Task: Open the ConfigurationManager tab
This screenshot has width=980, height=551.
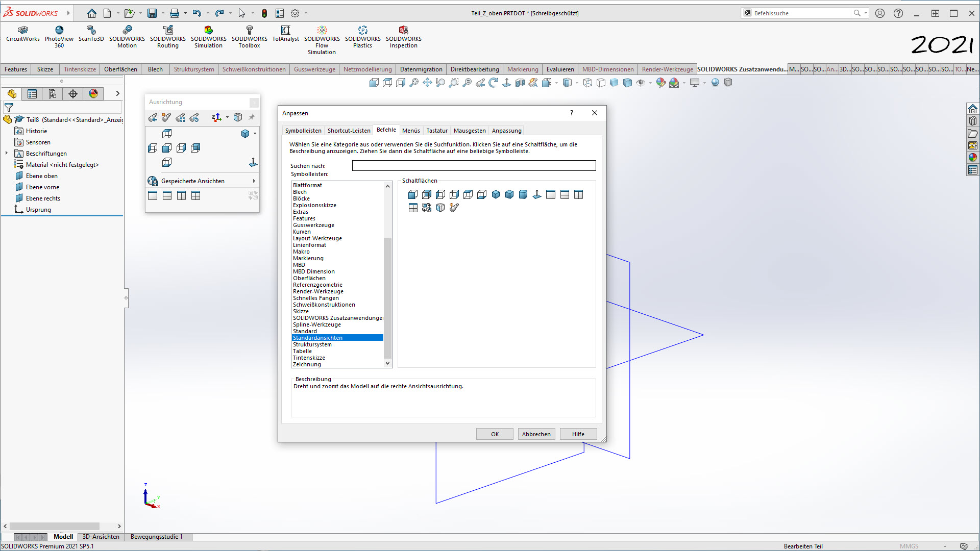Action: click(x=53, y=94)
